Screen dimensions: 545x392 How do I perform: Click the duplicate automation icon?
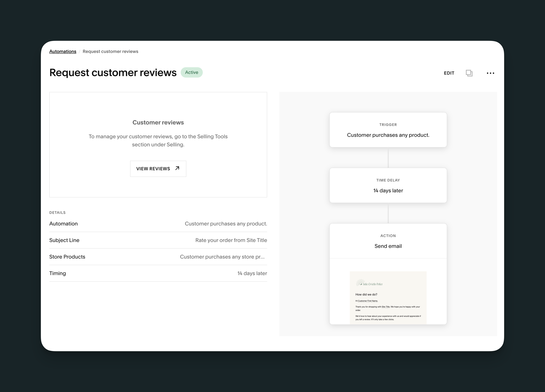tap(469, 73)
